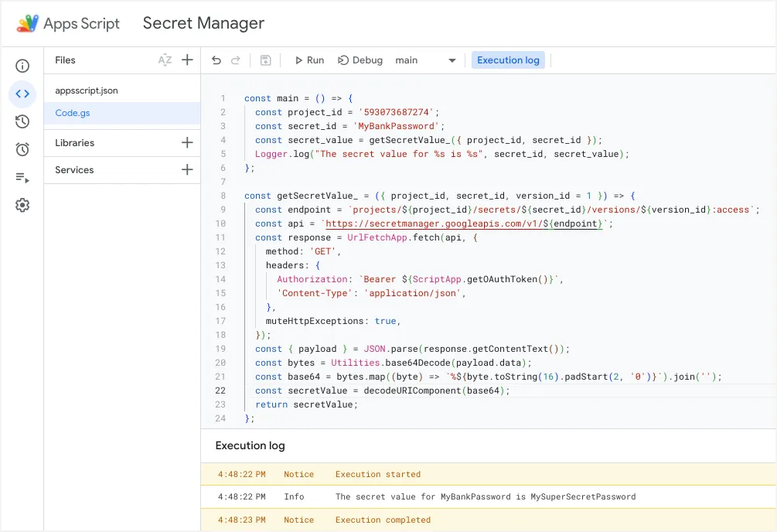
Task: Redo the last undone edit
Action: click(235, 60)
